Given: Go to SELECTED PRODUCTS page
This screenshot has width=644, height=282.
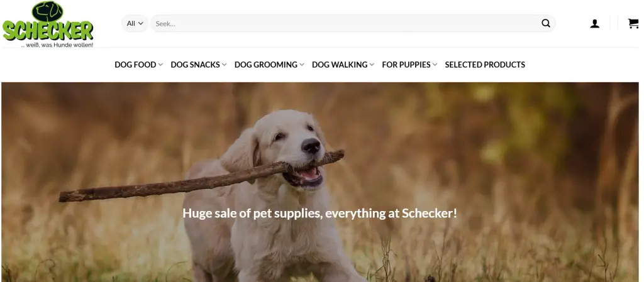Looking at the screenshot, I should [x=485, y=65].
